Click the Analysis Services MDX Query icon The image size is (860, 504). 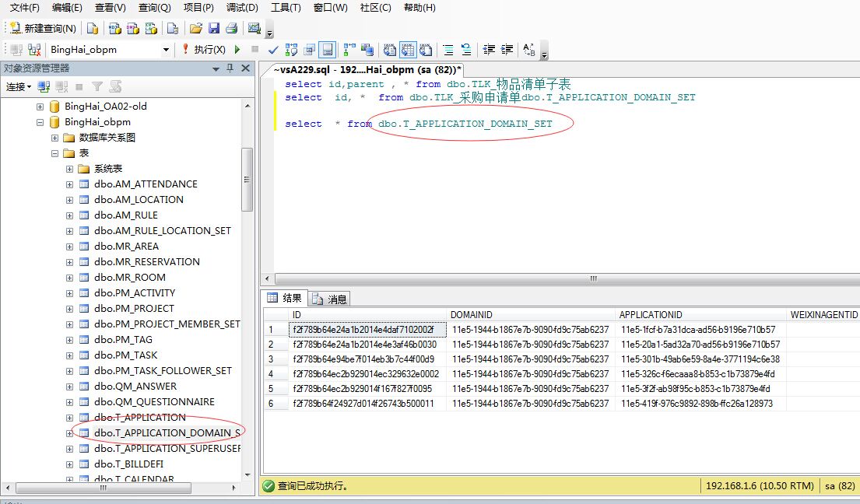[114, 28]
